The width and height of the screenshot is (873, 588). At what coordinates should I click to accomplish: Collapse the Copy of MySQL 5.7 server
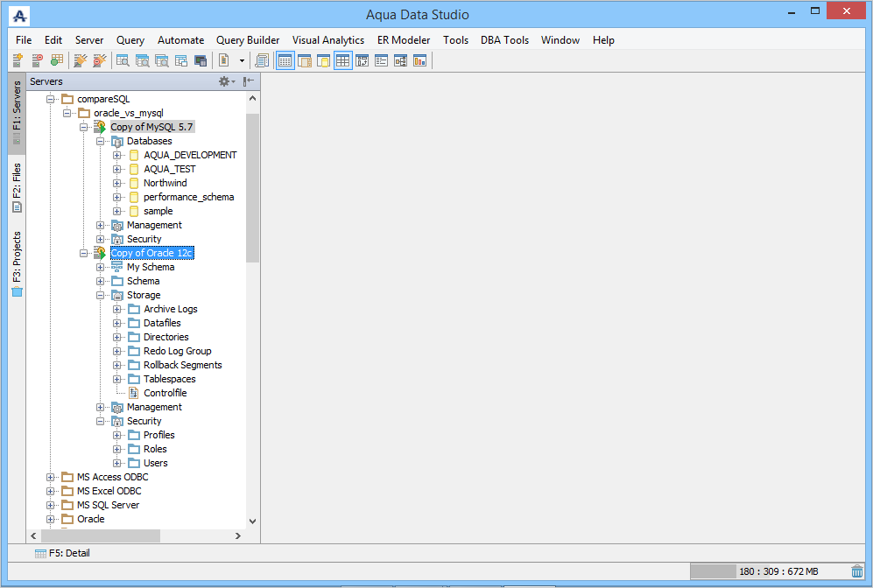(x=83, y=127)
